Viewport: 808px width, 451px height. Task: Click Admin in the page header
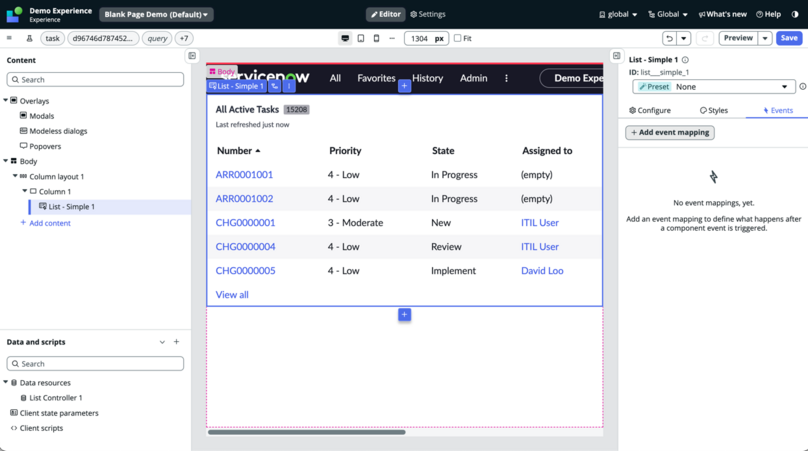(x=474, y=78)
